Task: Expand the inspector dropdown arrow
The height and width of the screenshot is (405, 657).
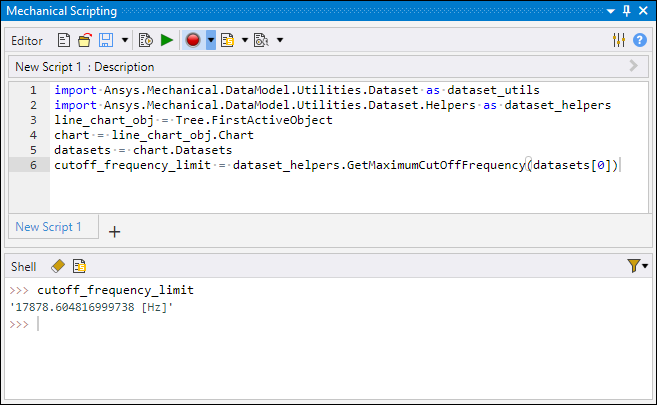Action: pos(280,41)
